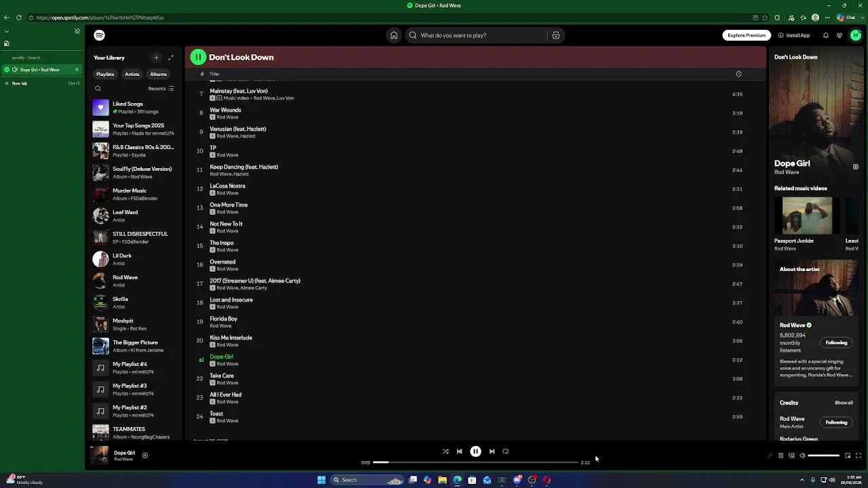Image resolution: width=868 pixels, height=488 pixels.
Task: Seek on the song progress bar
Action: coord(475,462)
